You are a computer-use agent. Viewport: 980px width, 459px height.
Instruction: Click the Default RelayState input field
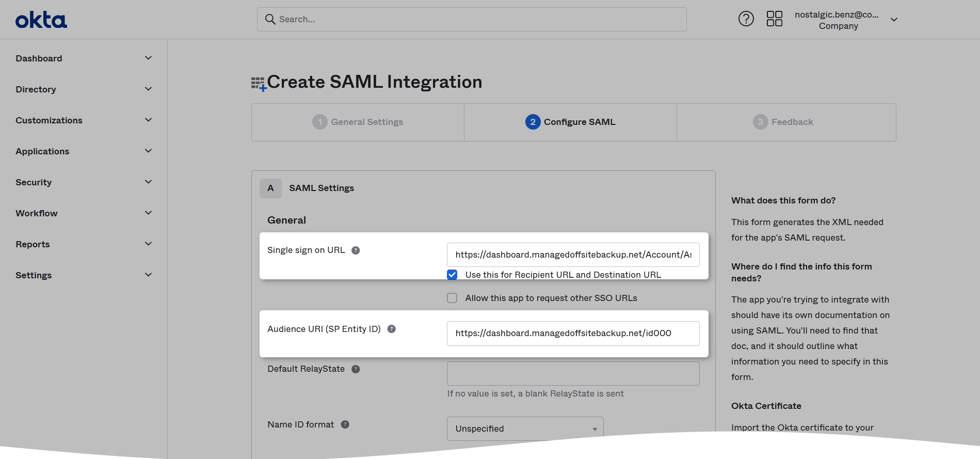tap(573, 373)
